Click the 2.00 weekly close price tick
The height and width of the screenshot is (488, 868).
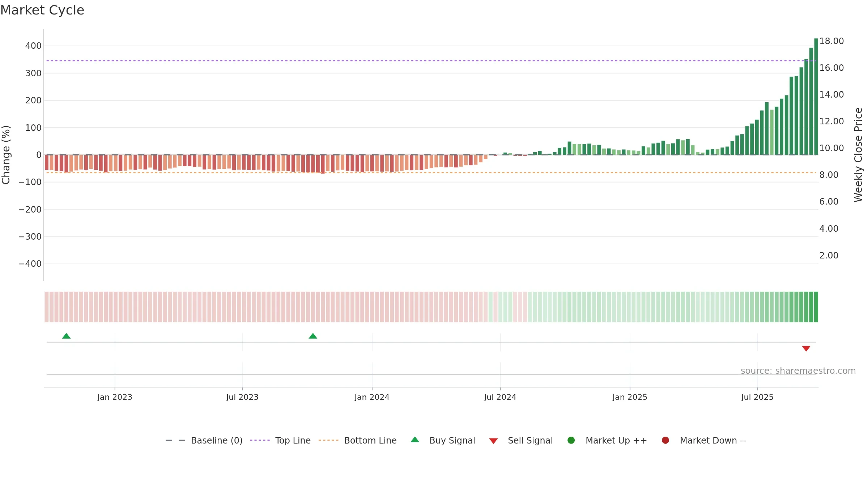coord(829,256)
